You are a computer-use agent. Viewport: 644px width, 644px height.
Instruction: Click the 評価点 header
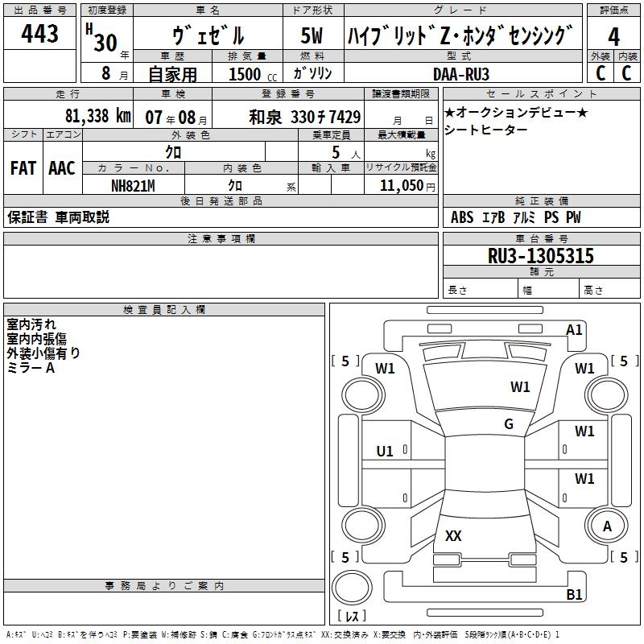pos(613,10)
